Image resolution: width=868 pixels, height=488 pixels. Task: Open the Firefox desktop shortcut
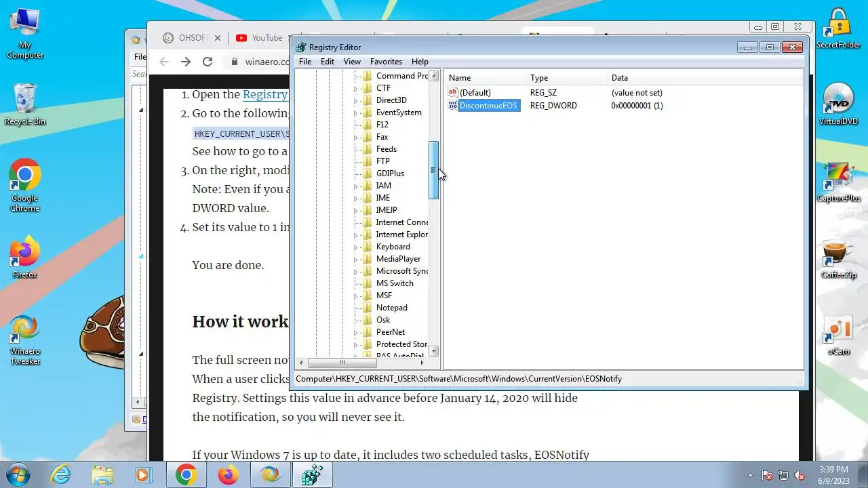25,258
